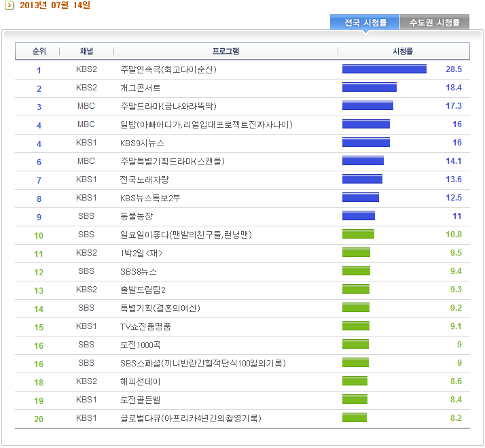Select program 개그콘서트

[x=141, y=88]
